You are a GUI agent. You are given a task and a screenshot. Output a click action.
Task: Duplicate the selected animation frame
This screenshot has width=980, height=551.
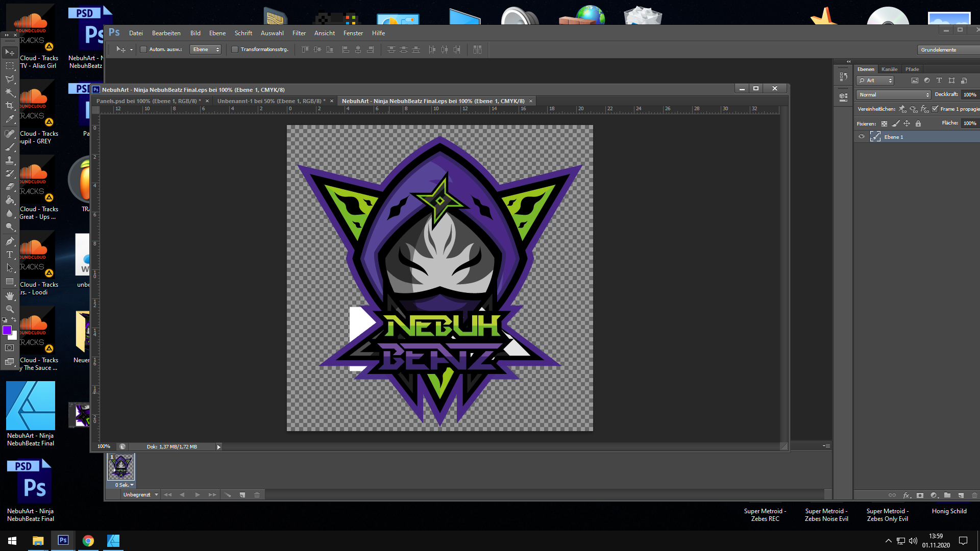click(x=242, y=495)
